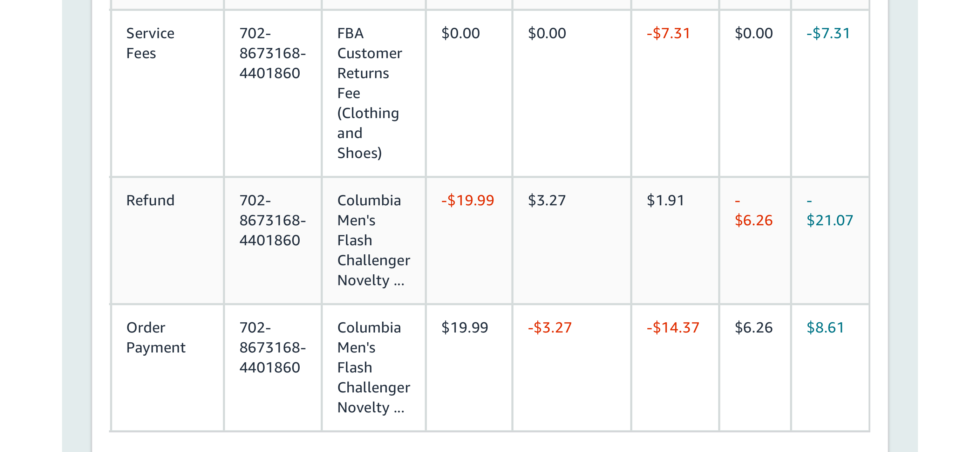Click the $19.99 order payment amount
The height and width of the screenshot is (452, 980).
point(464,327)
